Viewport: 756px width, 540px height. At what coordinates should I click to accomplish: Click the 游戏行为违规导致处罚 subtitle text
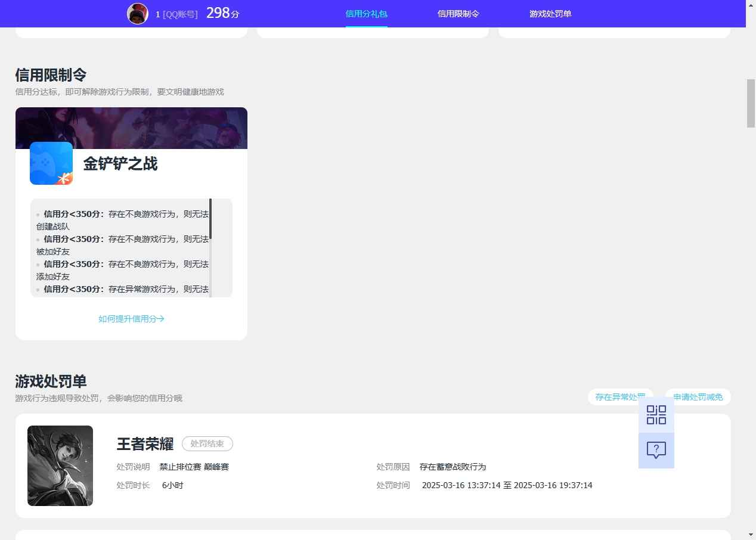(99, 398)
